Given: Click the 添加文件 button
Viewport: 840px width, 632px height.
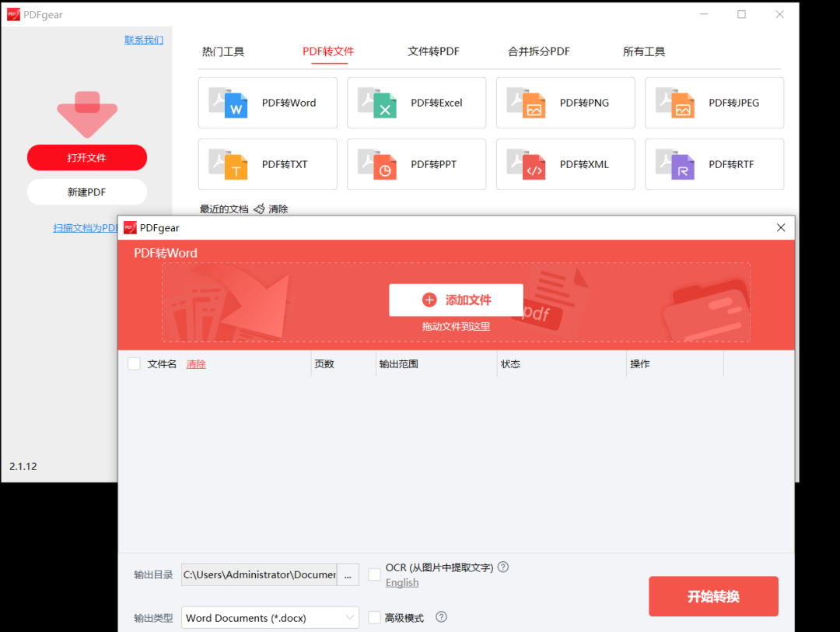Looking at the screenshot, I should (456, 300).
